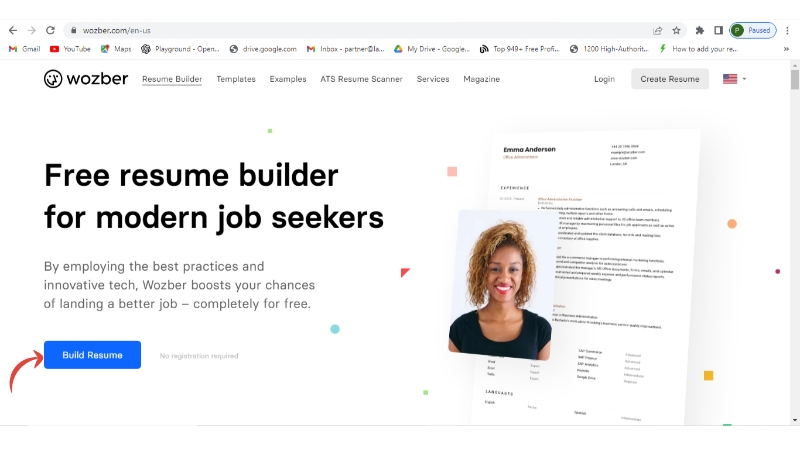Open the YouTube bookmark

70,49
